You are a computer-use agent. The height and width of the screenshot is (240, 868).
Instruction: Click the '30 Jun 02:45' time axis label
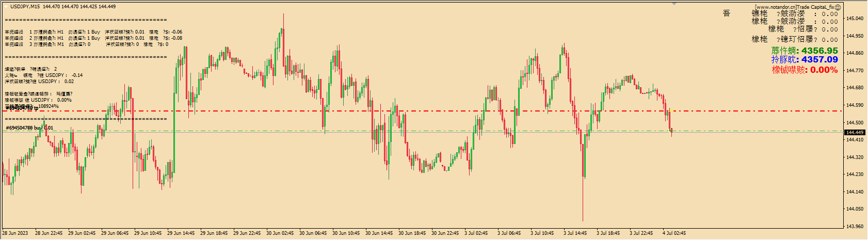coord(280,233)
